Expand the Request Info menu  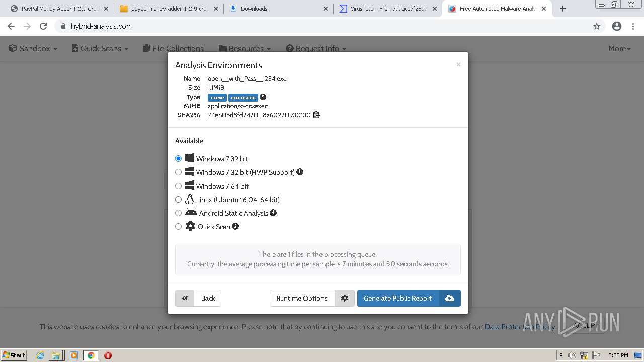(x=316, y=48)
